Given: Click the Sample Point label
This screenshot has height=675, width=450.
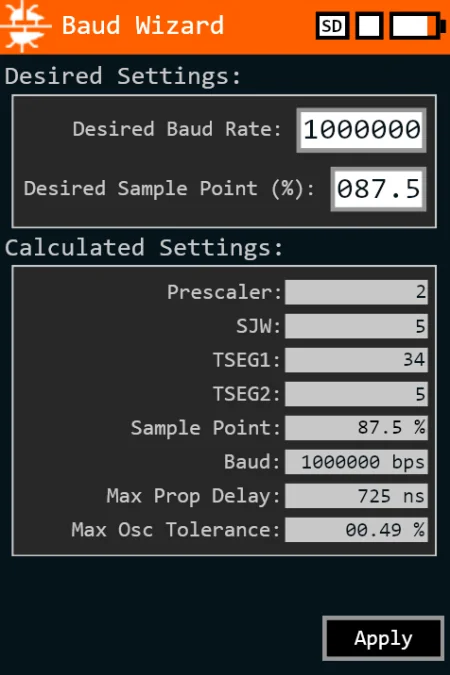Looking at the screenshot, I should click(206, 428).
